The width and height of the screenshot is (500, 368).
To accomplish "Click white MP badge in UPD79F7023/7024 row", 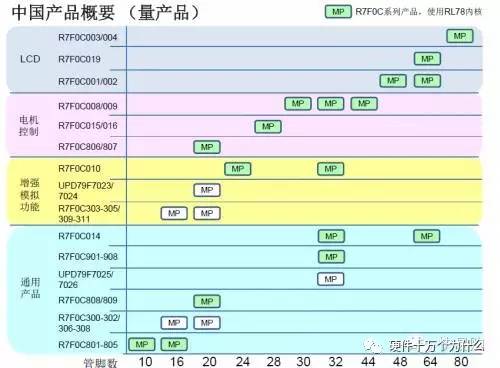I will click(207, 190).
